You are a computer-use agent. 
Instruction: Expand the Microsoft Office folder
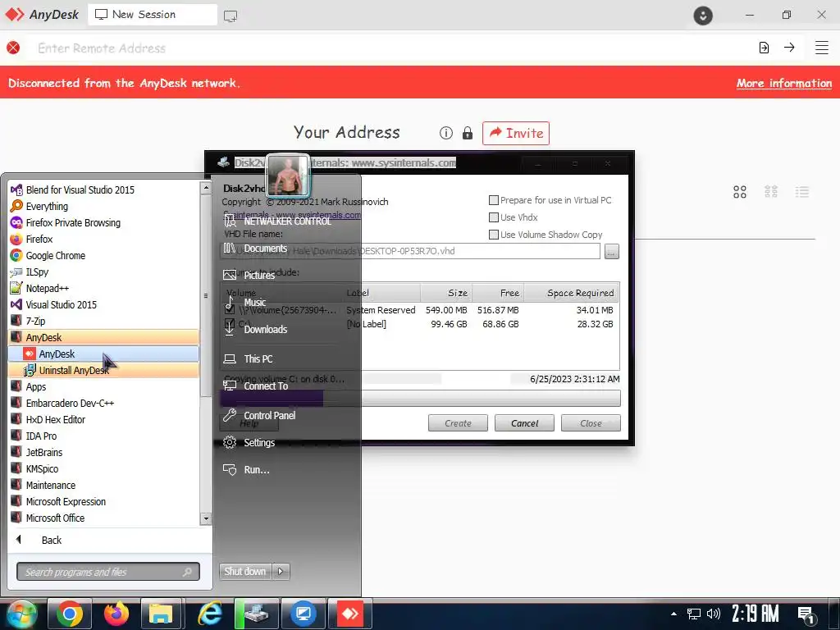click(x=55, y=518)
